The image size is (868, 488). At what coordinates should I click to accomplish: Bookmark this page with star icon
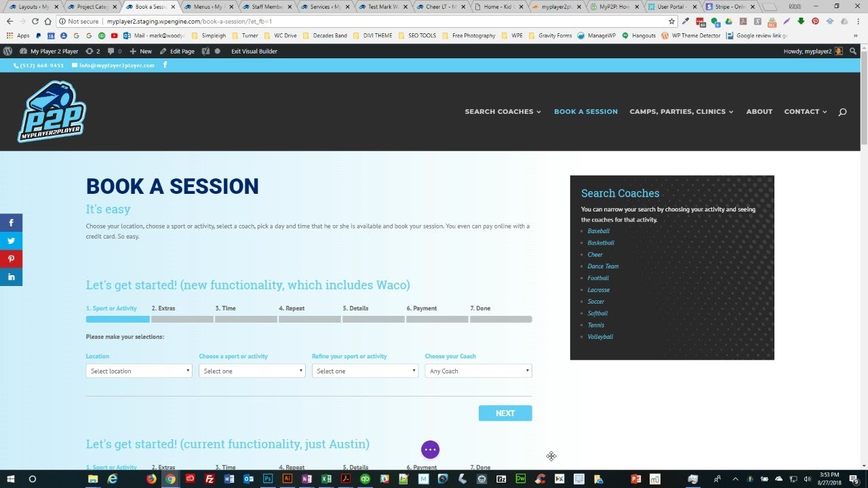pyautogui.click(x=672, y=22)
